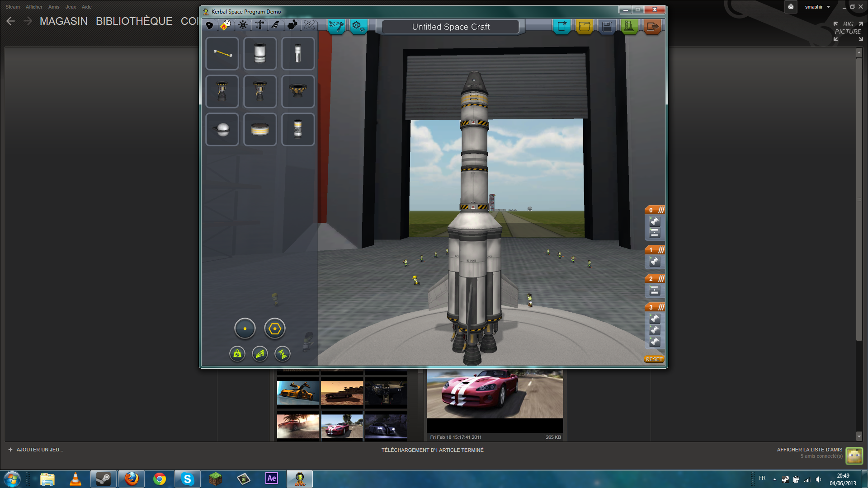
Task: Click AFFICHER LA LISTE D'AMIS
Action: click(x=810, y=450)
